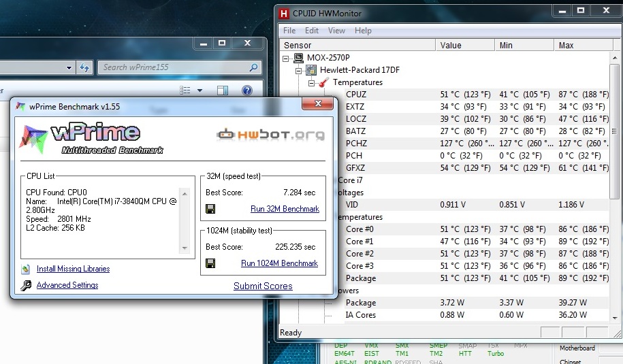Click the save icon beside the 32M best score
This screenshot has width=623, height=364.
pos(211,209)
